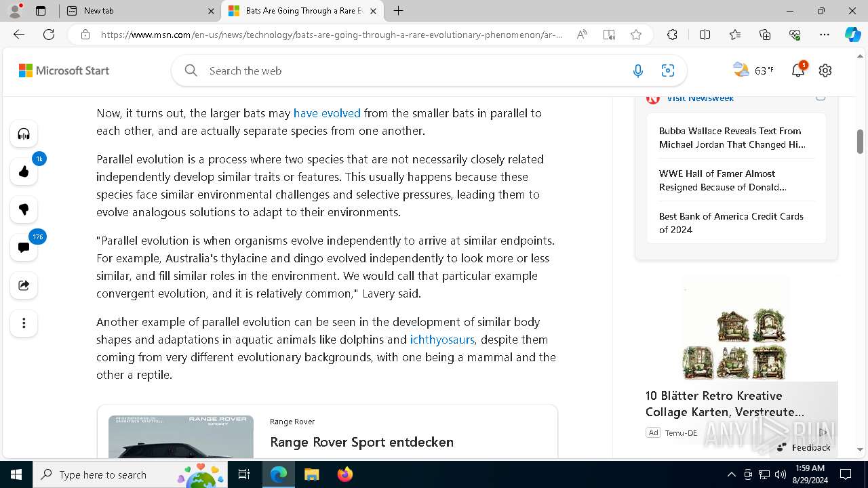The height and width of the screenshot is (488, 868).
Task: Open visual search camera icon
Action: 668,70
